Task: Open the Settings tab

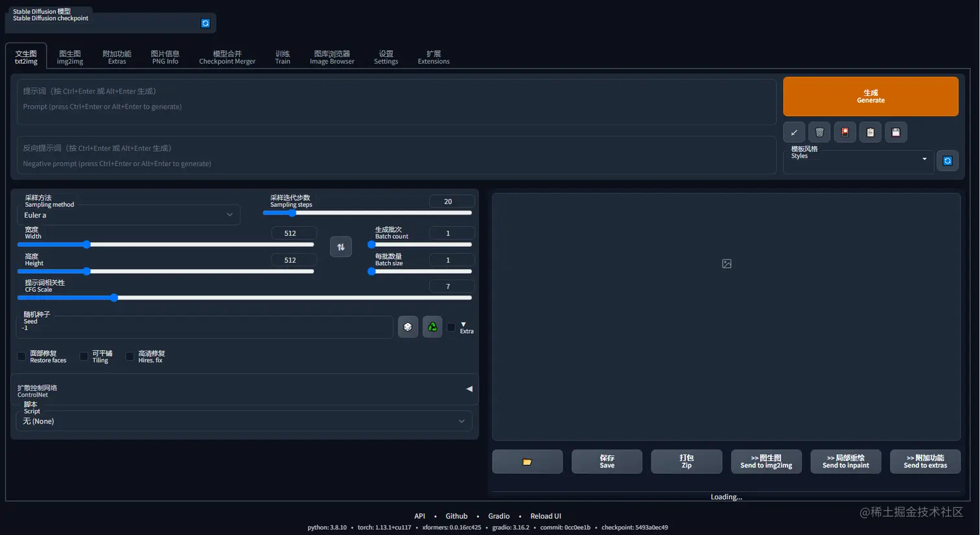Action: pyautogui.click(x=386, y=57)
